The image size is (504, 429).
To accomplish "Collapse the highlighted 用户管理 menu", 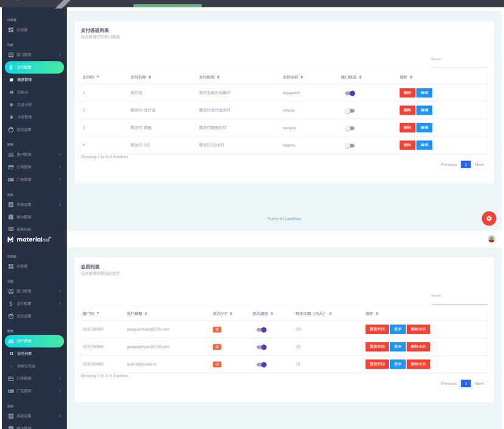I will [34, 341].
